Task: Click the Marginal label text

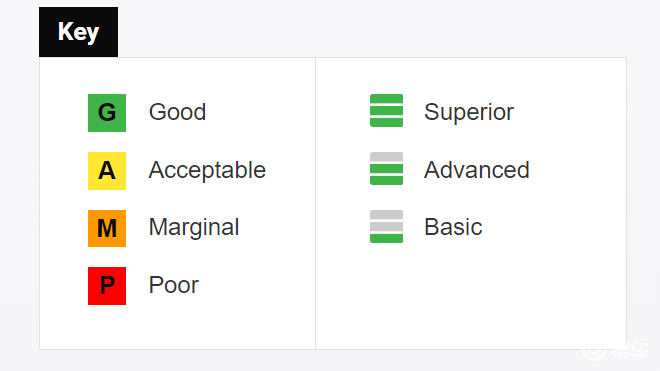Action: (x=194, y=228)
